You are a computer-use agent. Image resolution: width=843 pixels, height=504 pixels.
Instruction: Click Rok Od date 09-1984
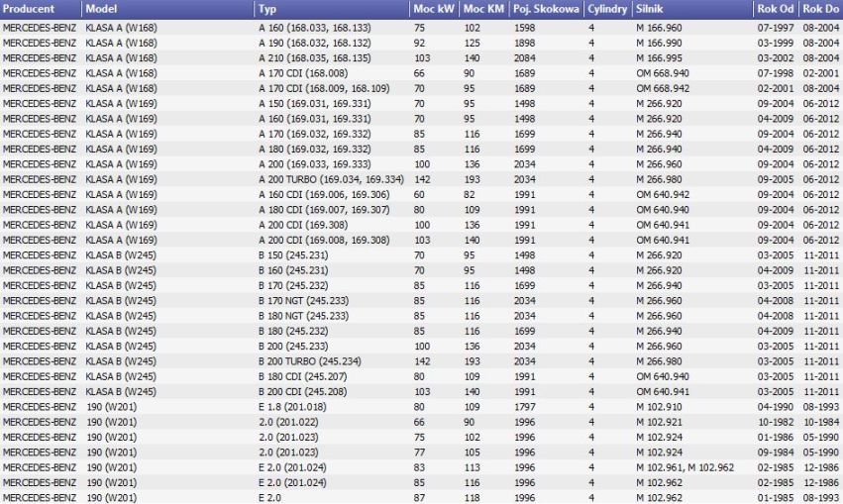click(x=776, y=453)
